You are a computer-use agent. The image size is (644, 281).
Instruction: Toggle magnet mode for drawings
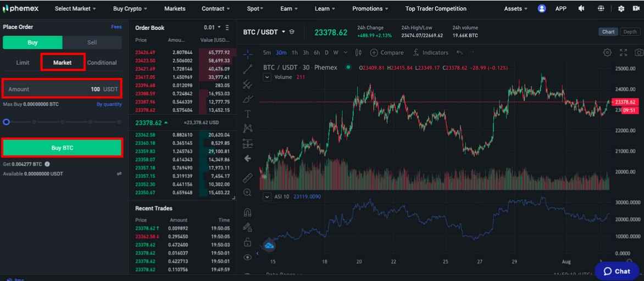248,212
